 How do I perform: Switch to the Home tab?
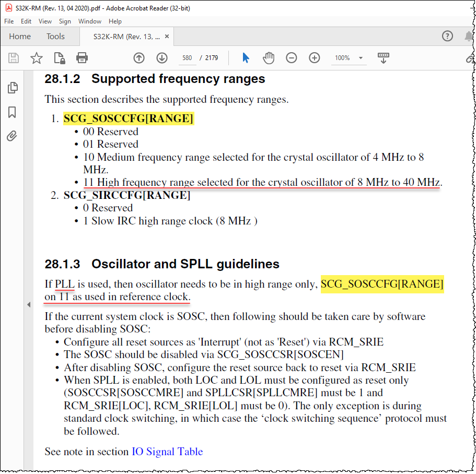click(x=20, y=36)
